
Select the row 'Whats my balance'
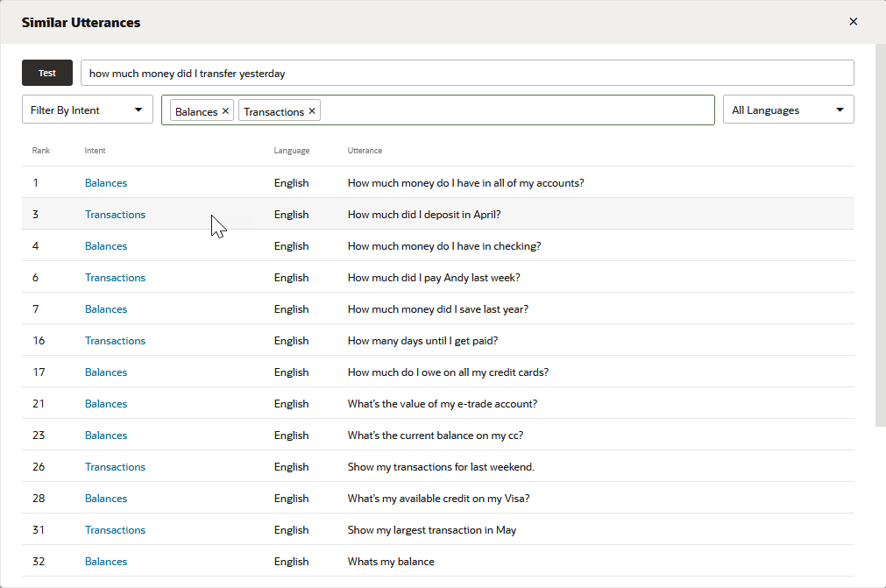391,561
